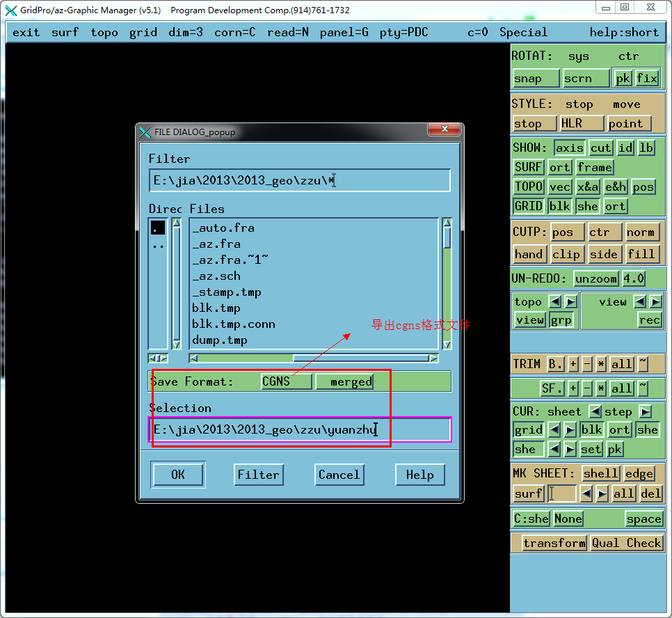
Task: Select blk.tmp.conn in the Files list
Action: pyautogui.click(x=234, y=324)
